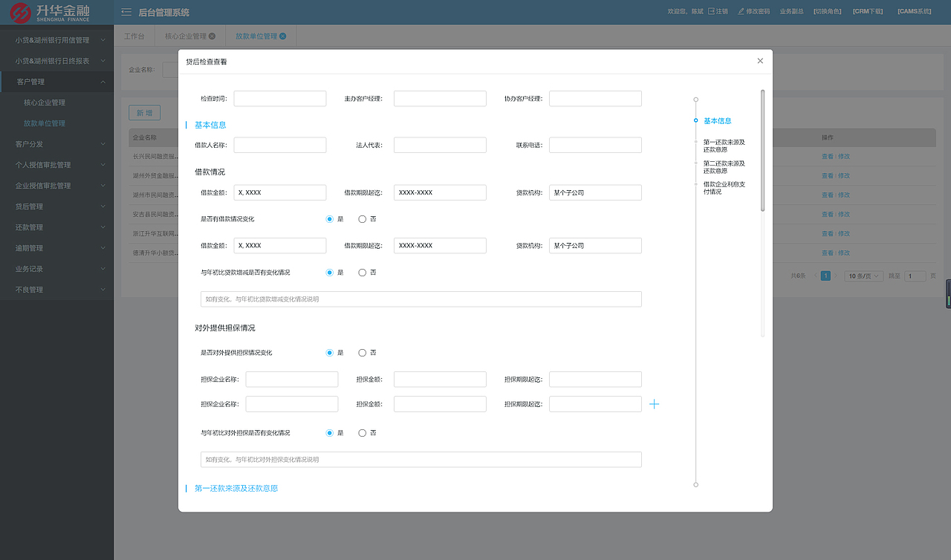Select 否 for 是否对外提供担保情况变化
Viewport: 951px width, 560px height.
pos(363,353)
